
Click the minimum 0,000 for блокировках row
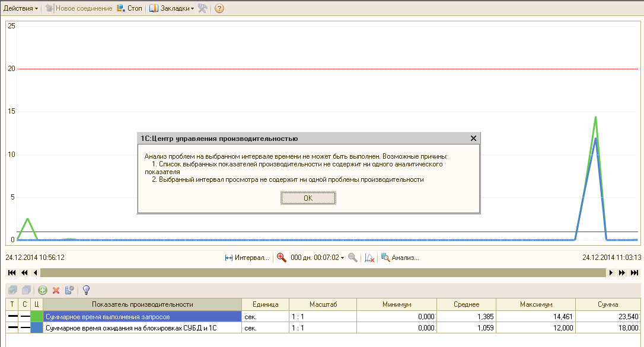[397, 327]
